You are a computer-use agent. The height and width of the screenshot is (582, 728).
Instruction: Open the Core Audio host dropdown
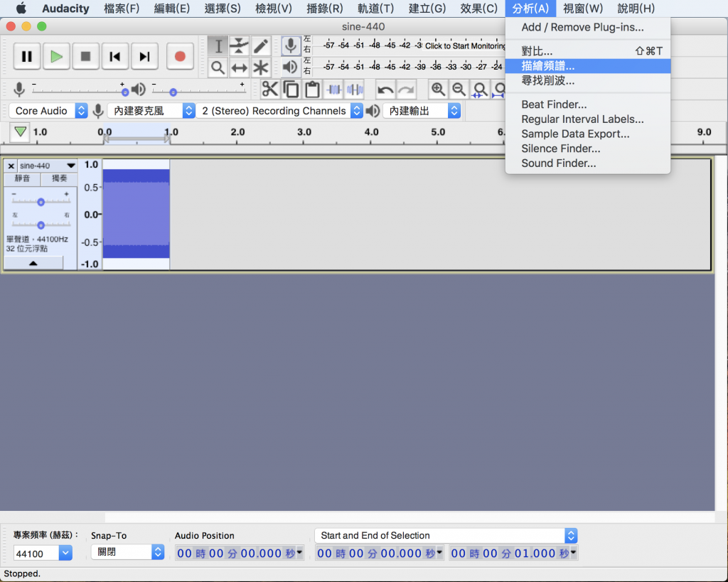pyautogui.click(x=48, y=111)
